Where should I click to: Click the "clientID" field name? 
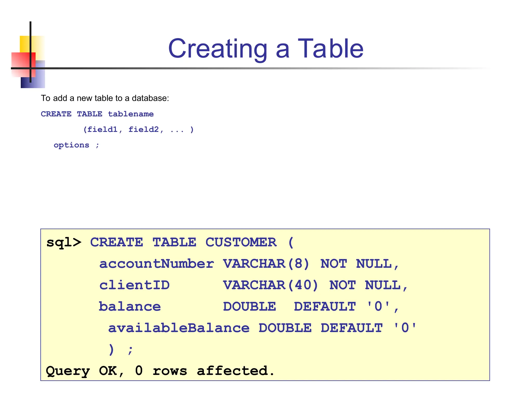[x=134, y=285]
